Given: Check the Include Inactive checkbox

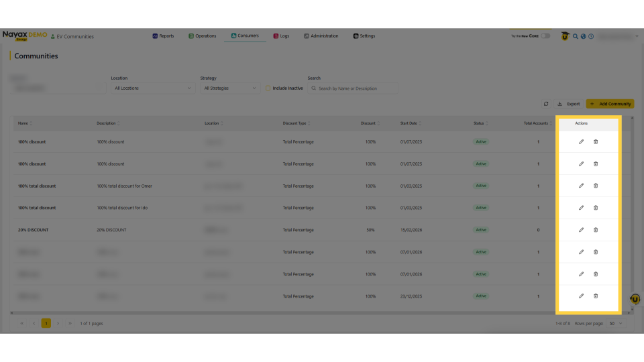Looking at the screenshot, I should (268, 88).
